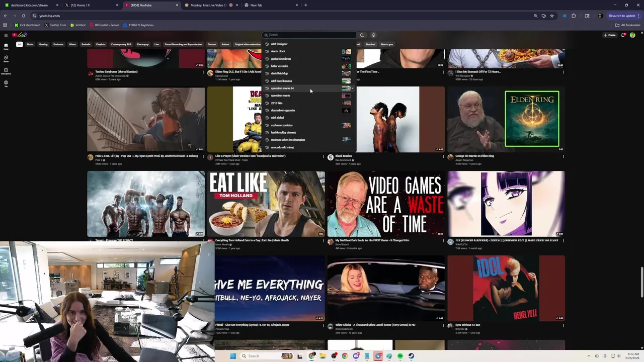This screenshot has width=644, height=362.
Task: Select 'global shutdown' search suggestion
Action: (x=308, y=59)
